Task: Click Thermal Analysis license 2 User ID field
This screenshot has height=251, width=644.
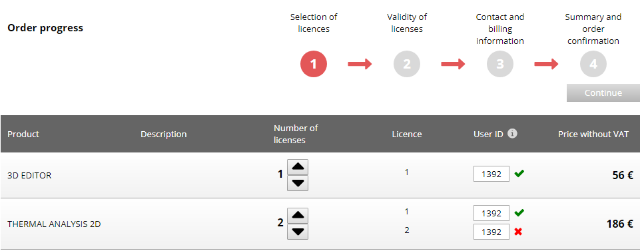Action: tap(491, 232)
